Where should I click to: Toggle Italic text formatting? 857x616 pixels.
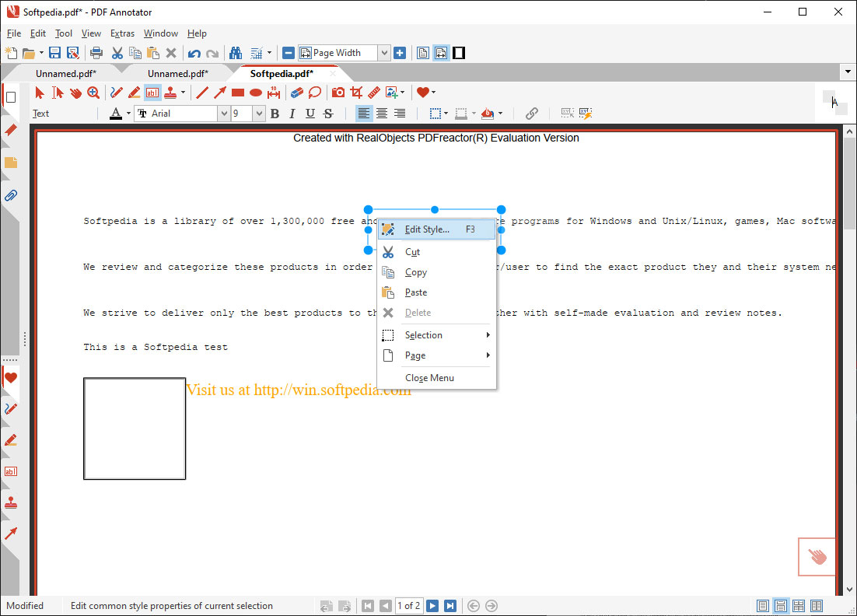coord(292,114)
